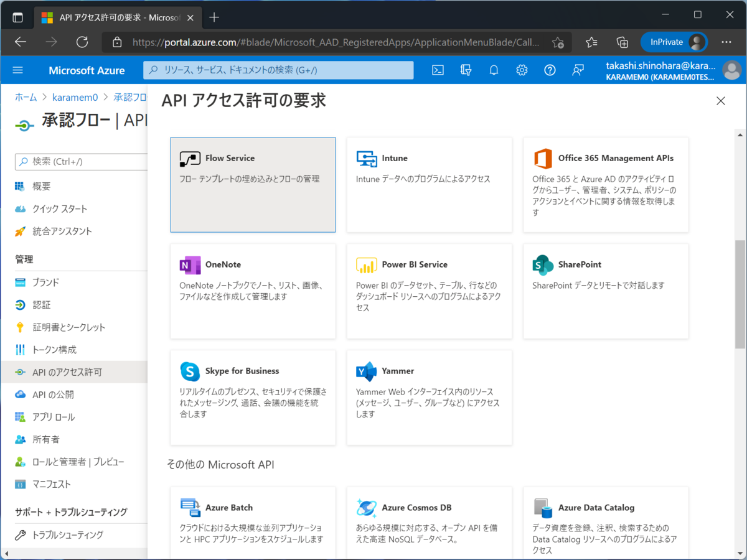747x560 pixels.
Task: Add this page to favorites star
Action: coord(558,42)
